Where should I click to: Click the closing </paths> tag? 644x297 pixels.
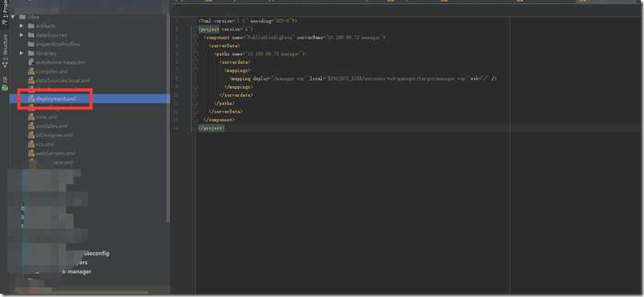tap(225, 103)
